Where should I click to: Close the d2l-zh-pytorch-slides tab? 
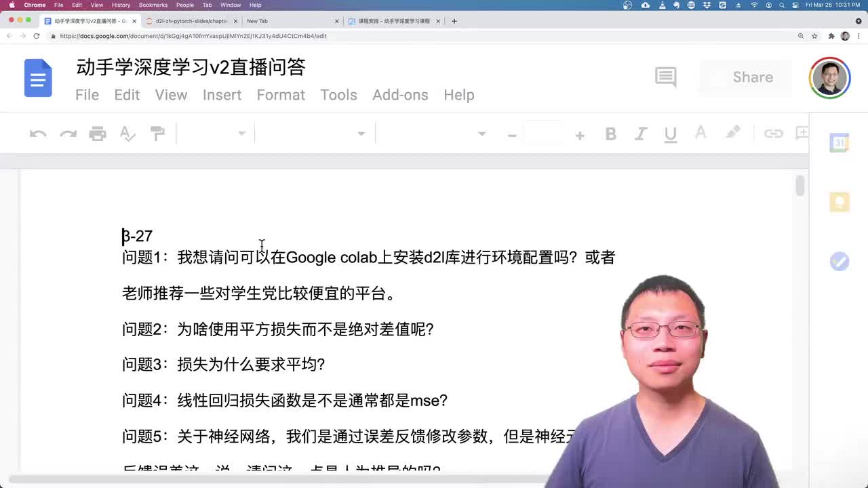235,21
